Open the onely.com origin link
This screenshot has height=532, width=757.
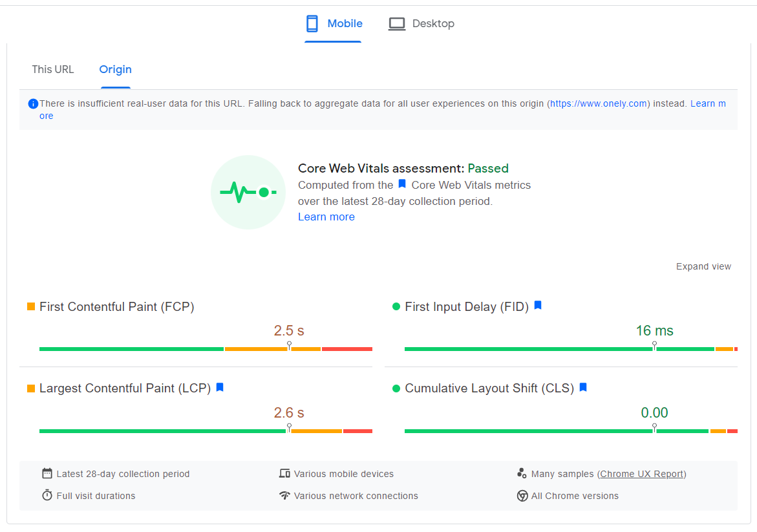(599, 103)
